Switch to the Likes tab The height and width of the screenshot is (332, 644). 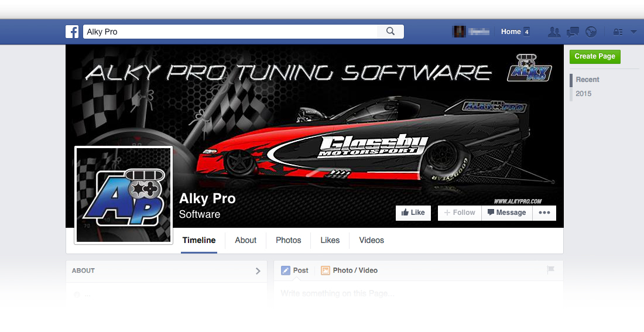pos(330,241)
